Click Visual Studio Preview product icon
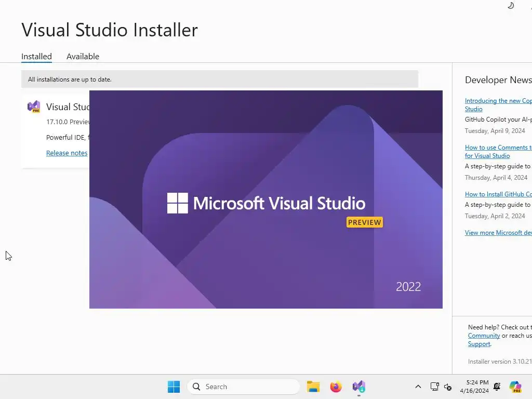This screenshot has width=532, height=399. point(34,107)
